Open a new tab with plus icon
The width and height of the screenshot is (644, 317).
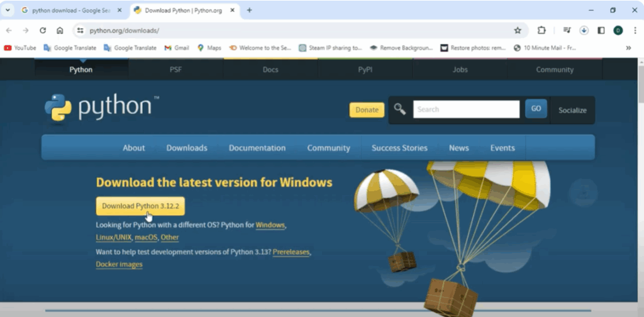[249, 10]
